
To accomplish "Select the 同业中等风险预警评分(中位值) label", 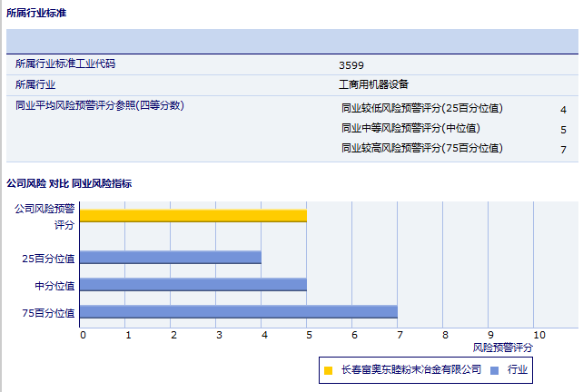I will (410, 129).
